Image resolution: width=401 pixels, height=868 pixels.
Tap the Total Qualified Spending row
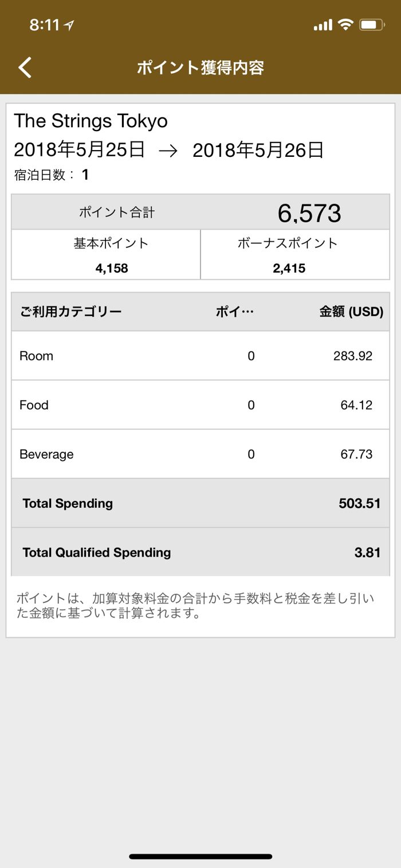(x=200, y=553)
